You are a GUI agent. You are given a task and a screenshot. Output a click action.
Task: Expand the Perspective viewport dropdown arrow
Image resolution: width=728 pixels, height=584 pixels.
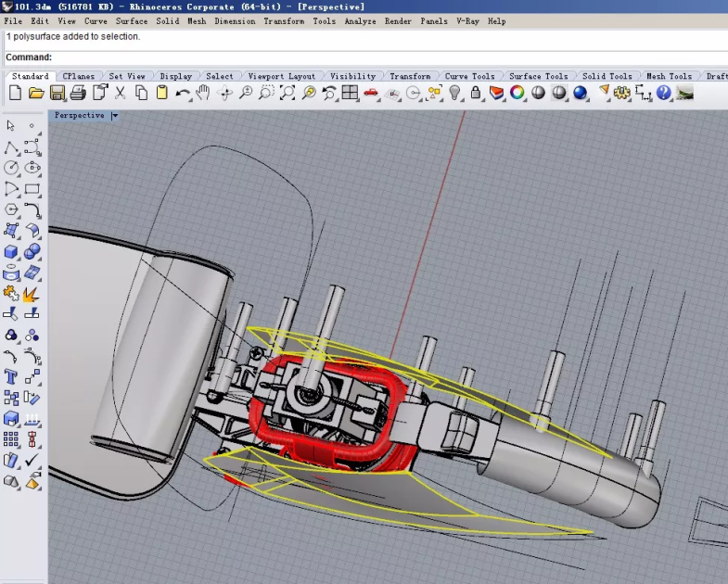115,116
